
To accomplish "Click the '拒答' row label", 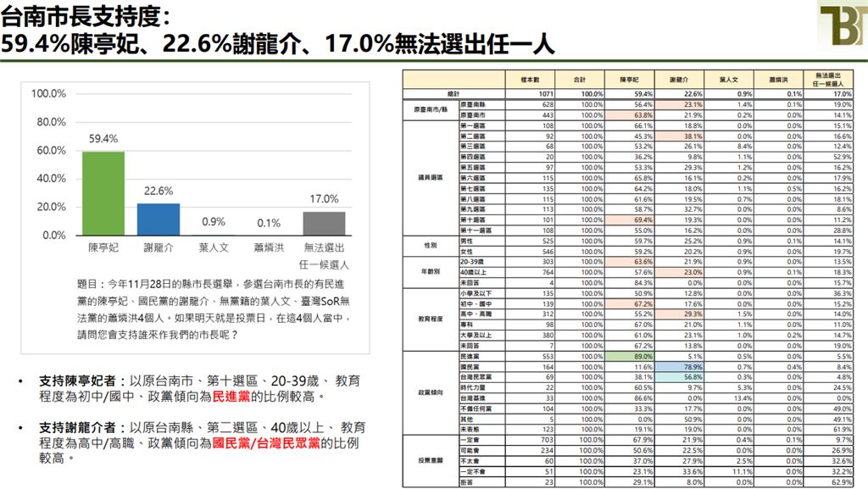I will 467,482.
